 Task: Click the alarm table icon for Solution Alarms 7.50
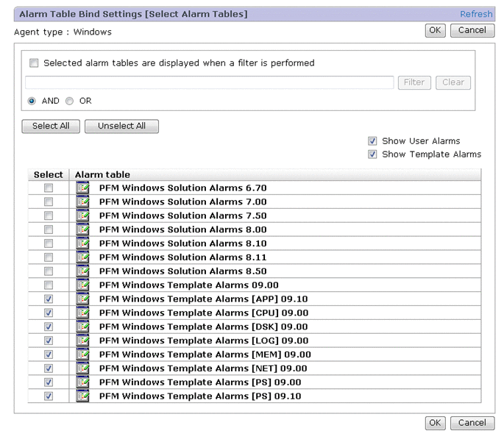pyautogui.click(x=82, y=215)
